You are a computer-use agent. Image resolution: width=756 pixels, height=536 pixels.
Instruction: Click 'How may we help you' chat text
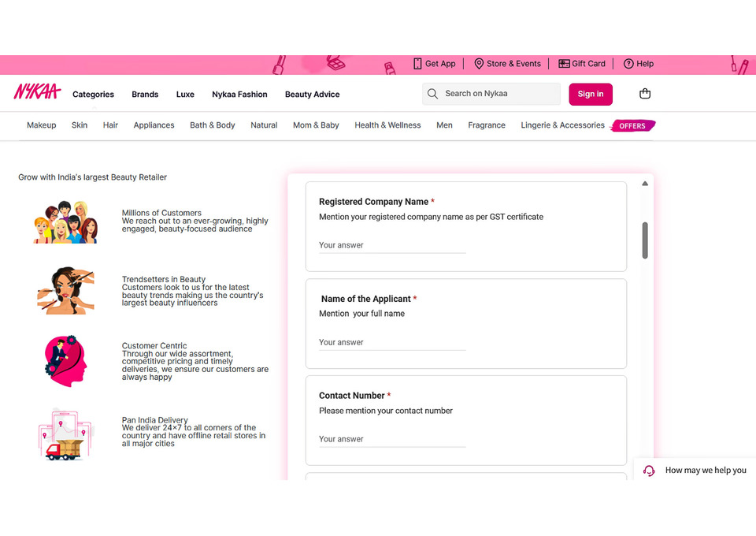(706, 471)
